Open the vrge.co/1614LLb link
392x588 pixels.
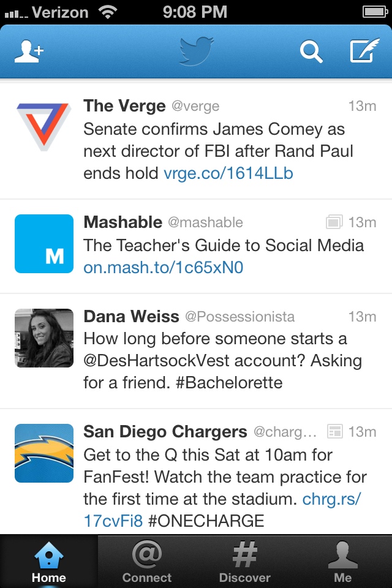tap(228, 173)
